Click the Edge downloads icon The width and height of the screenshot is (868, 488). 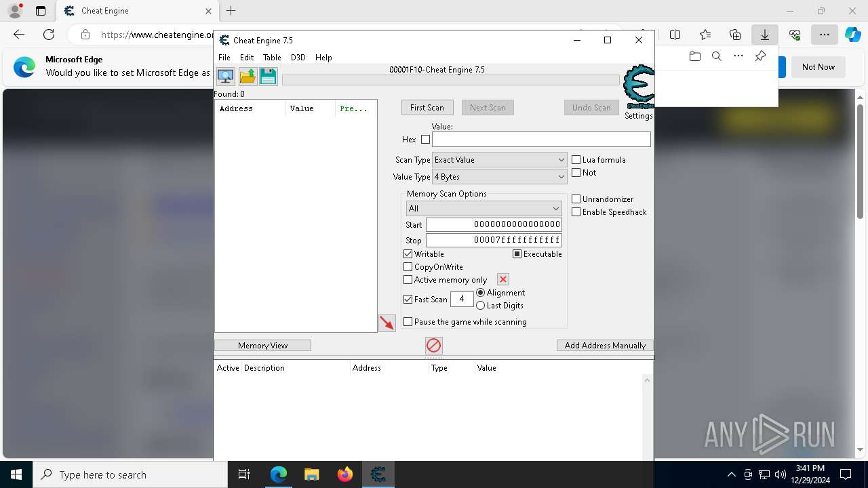click(x=764, y=35)
